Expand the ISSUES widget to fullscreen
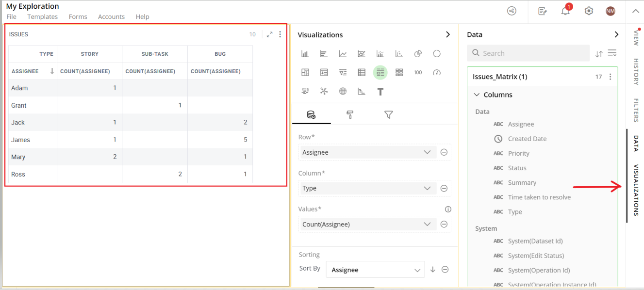644x290 pixels. [x=269, y=34]
